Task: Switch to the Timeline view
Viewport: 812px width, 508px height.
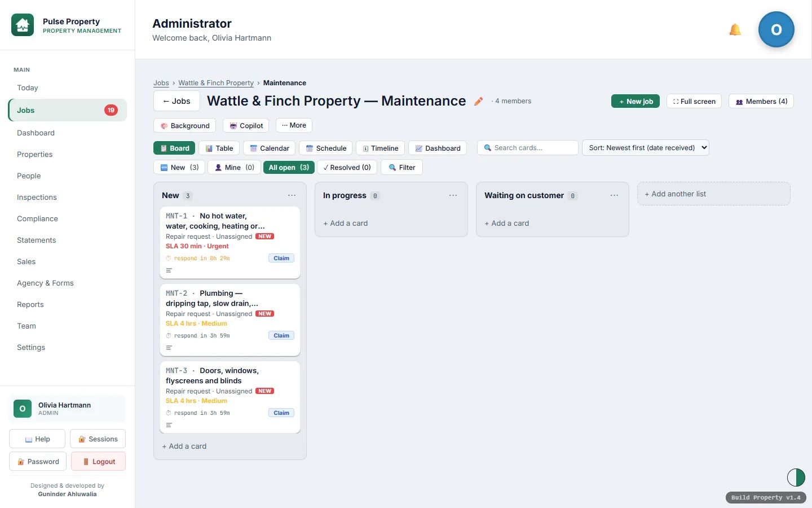Action: 380,148
